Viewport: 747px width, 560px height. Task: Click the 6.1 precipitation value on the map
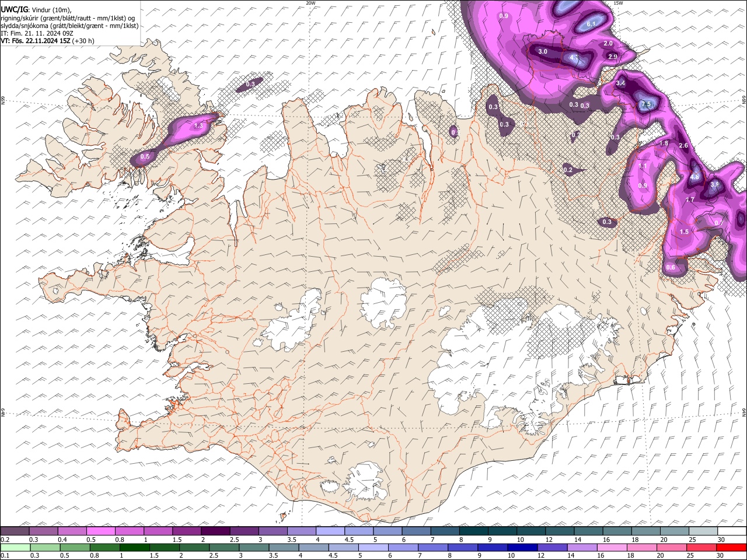tap(591, 24)
